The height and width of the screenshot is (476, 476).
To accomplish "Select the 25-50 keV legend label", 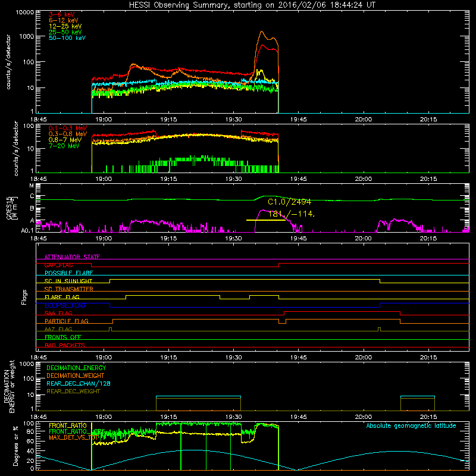I will [65, 32].
